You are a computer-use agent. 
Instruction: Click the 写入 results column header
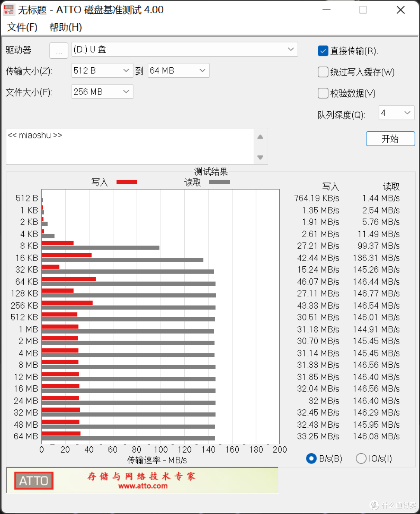tap(331, 187)
